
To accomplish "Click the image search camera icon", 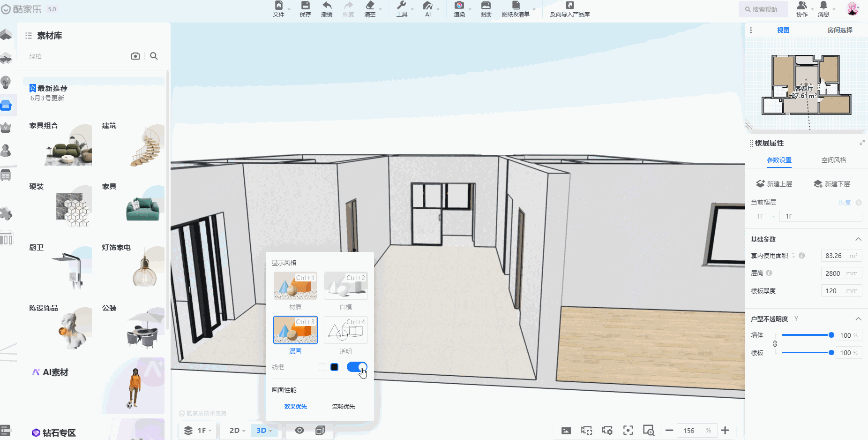I will click(x=135, y=56).
